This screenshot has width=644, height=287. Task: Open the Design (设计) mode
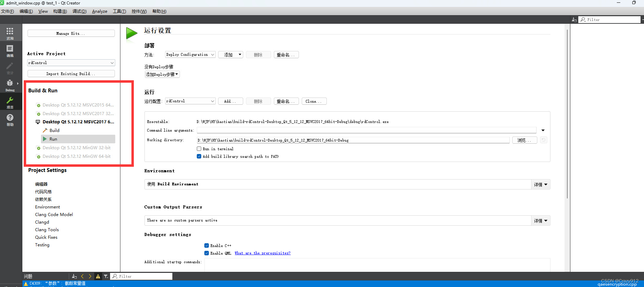coord(10,68)
